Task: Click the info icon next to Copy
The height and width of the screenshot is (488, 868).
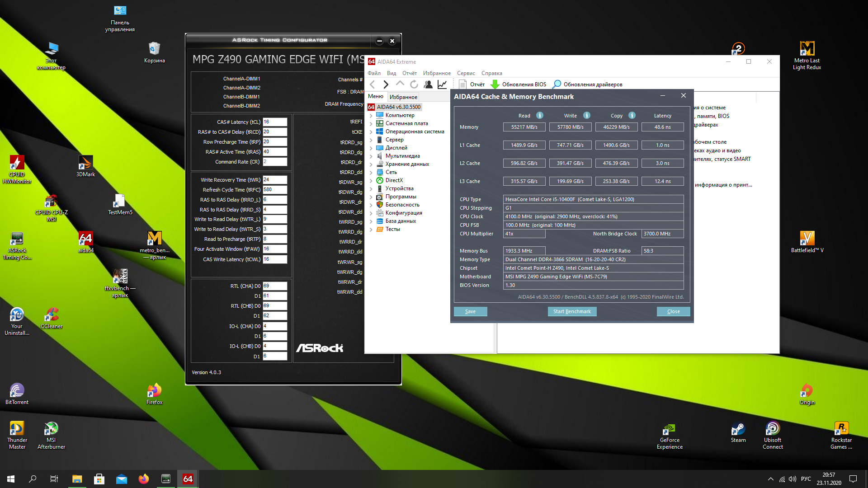Action: [x=632, y=115]
